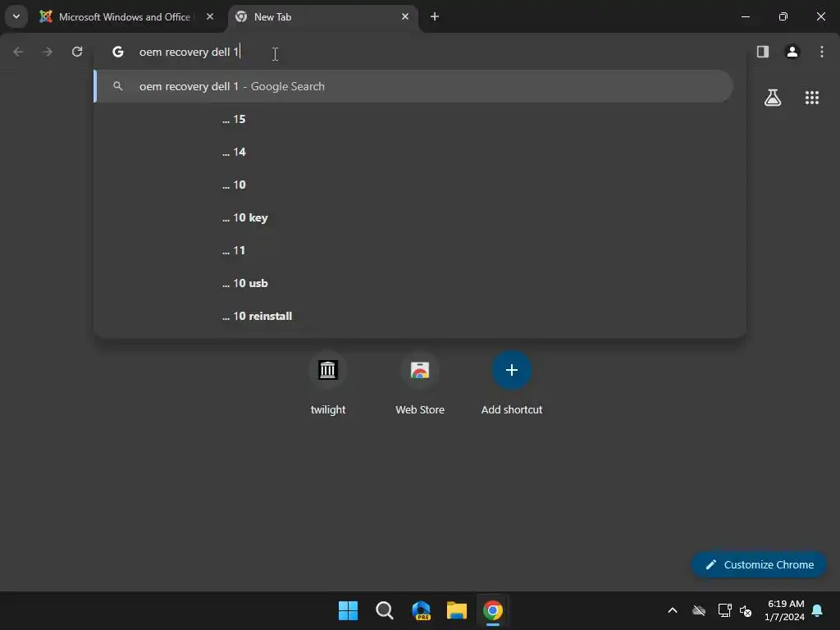Choose the '... 10 key' suggestion

(413, 217)
